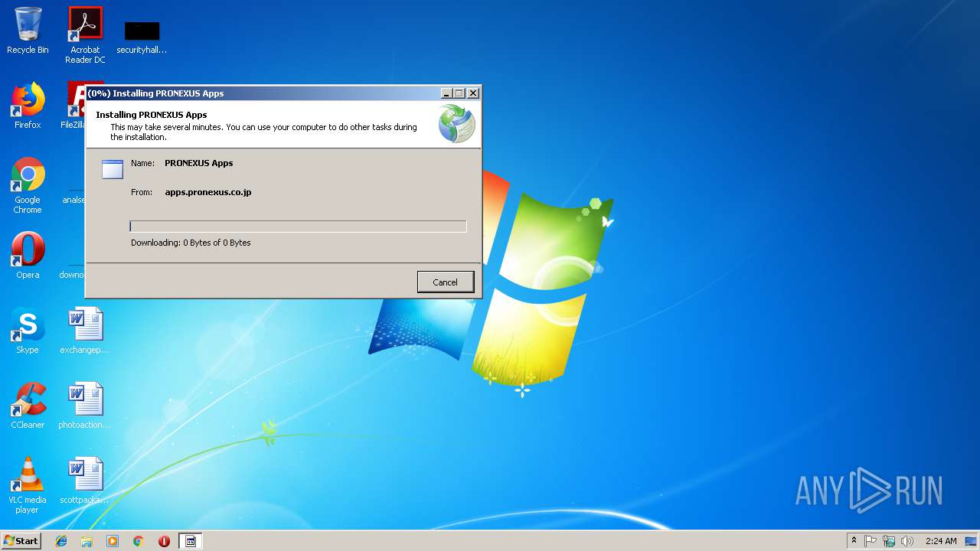Open the Recycle Bin desktop icon

(x=28, y=31)
